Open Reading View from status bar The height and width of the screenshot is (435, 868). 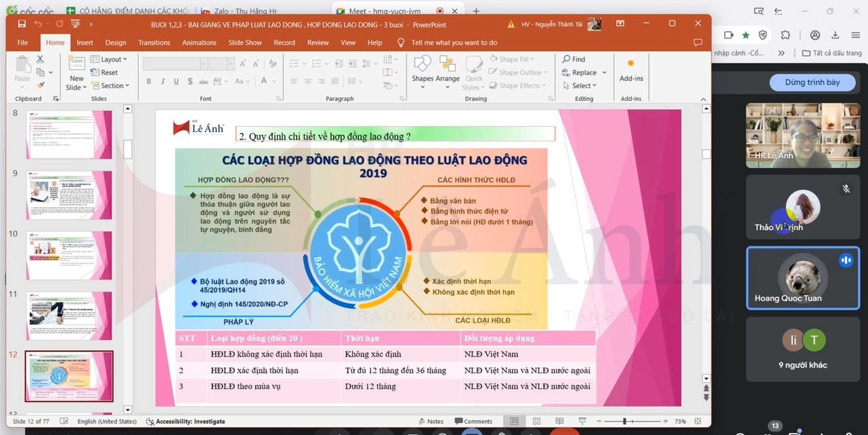click(559, 421)
